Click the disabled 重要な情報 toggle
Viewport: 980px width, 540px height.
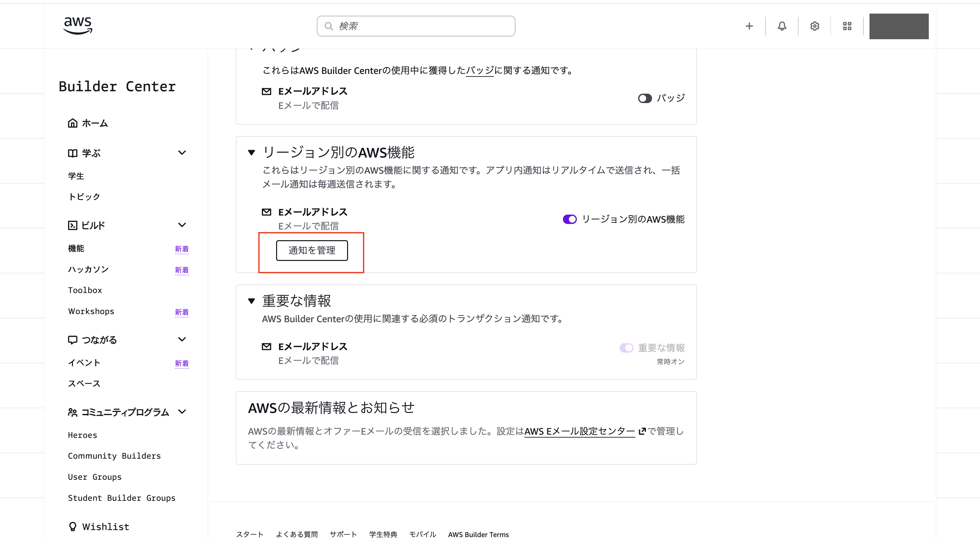coord(626,348)
